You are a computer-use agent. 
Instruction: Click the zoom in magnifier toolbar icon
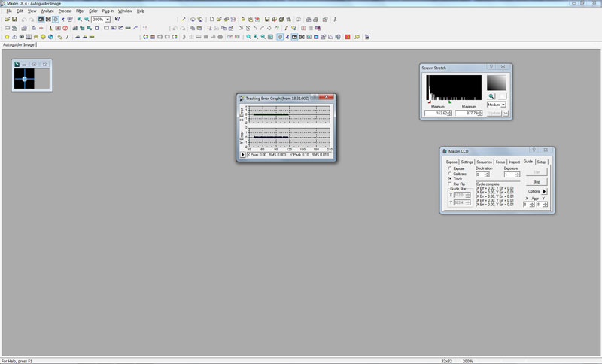79,19
